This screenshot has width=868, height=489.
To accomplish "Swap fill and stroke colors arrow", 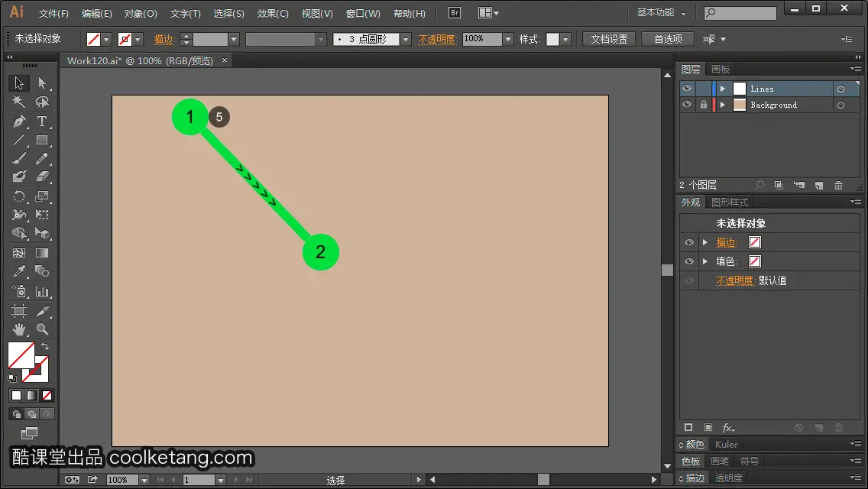I will (45, 346).
